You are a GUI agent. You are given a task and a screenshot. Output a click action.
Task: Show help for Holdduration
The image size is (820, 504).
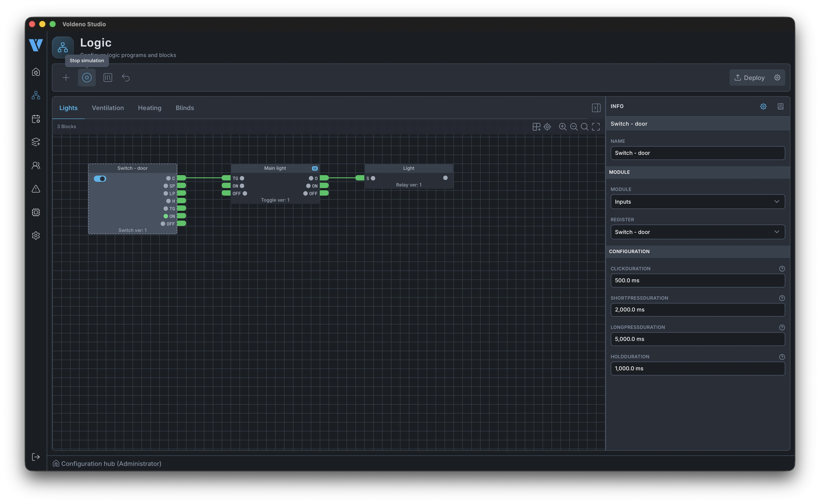pos(782,357)
